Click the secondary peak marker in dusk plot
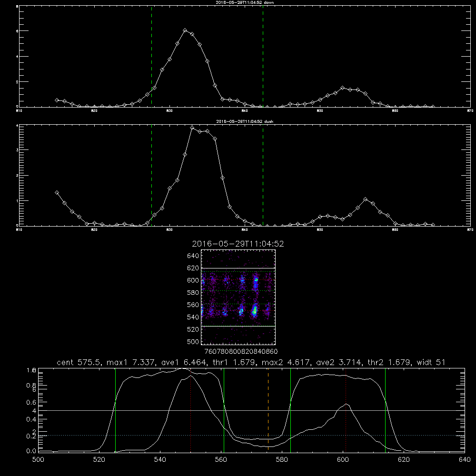 point(366,199)
